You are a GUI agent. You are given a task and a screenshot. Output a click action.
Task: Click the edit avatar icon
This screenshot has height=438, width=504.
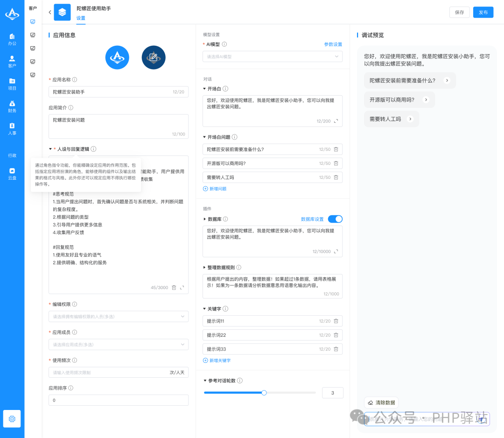click(154, 57)
